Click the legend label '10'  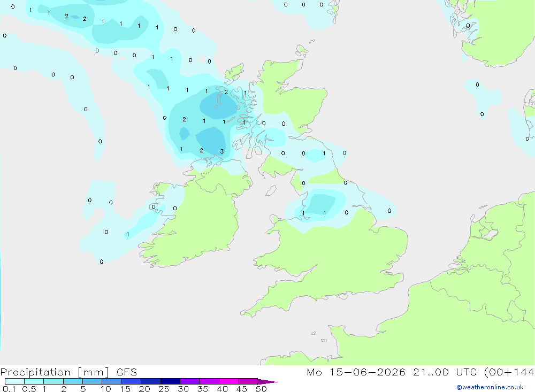tap(106, 389)
